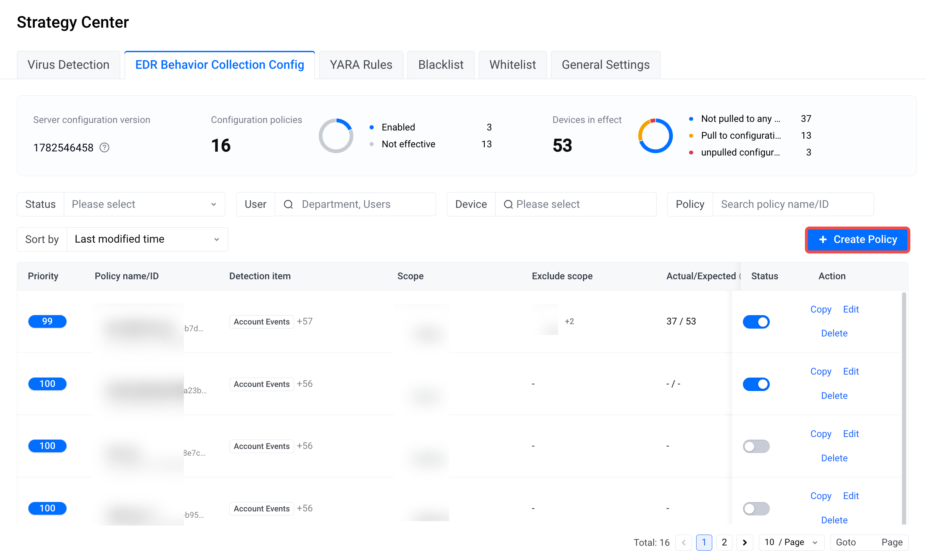Image resolution: width=926 pixels, height=560 pixels.
Task: Click the Configuration policies donut chart
Action: click(x=336, y=136)
